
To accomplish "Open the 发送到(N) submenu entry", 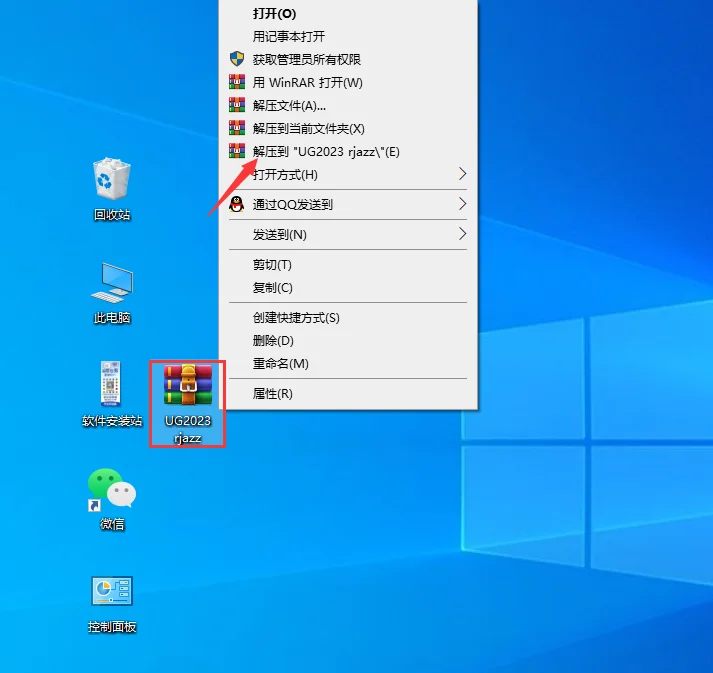I will pos(348,234).
